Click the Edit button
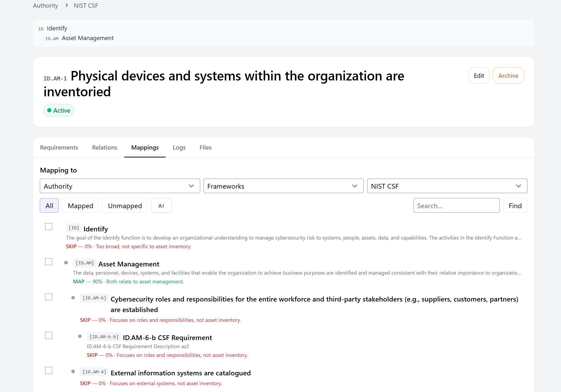Image resolution: width=561 pixels, height=392 pixels. [479, 76]
